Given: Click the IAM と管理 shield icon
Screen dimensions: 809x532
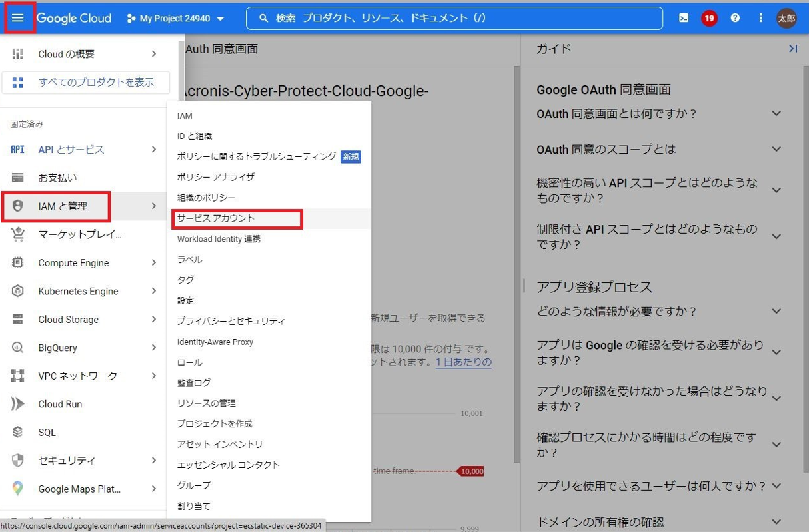Looking at the screenshot, I should click(x=18, y=206).
